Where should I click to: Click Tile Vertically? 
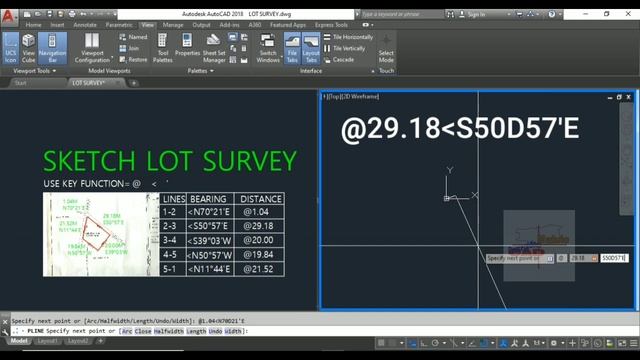[x=344, y=48]
